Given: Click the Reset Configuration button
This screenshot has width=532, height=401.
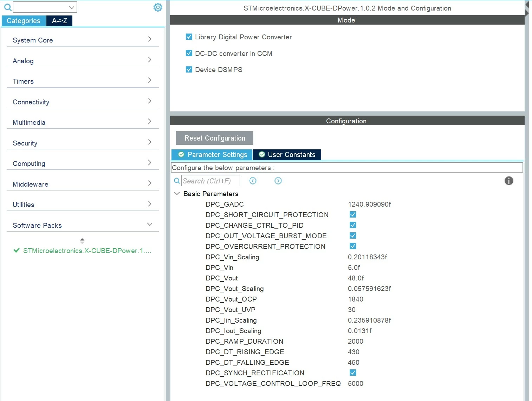Looking at the screenshot, I should click(215, 138).
